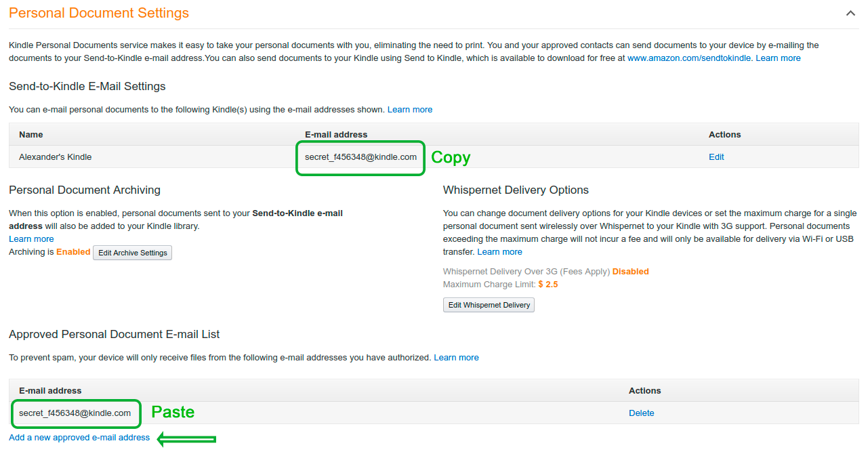Edit Alexander's Kindle e-mail address
Image resolution: width=868 pixels, height=458 pixels.
pyautogui.click(x=716, y=157)
